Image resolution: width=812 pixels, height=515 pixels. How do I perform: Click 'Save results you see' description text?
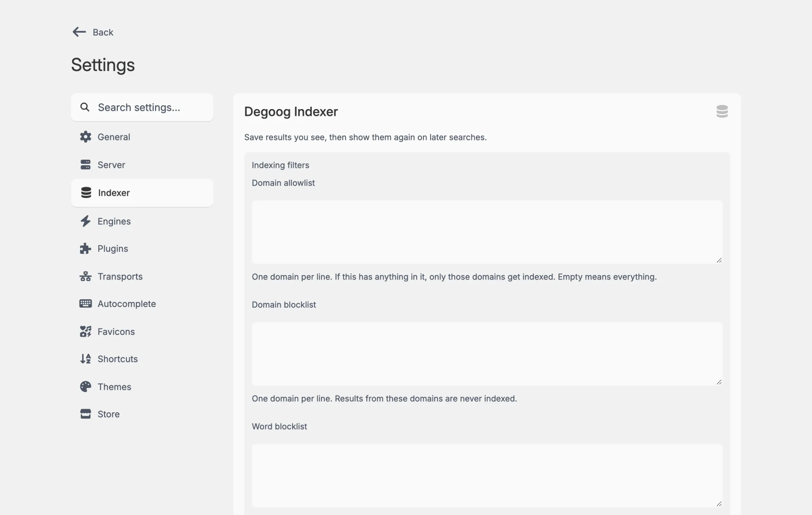tap(365, 137)
